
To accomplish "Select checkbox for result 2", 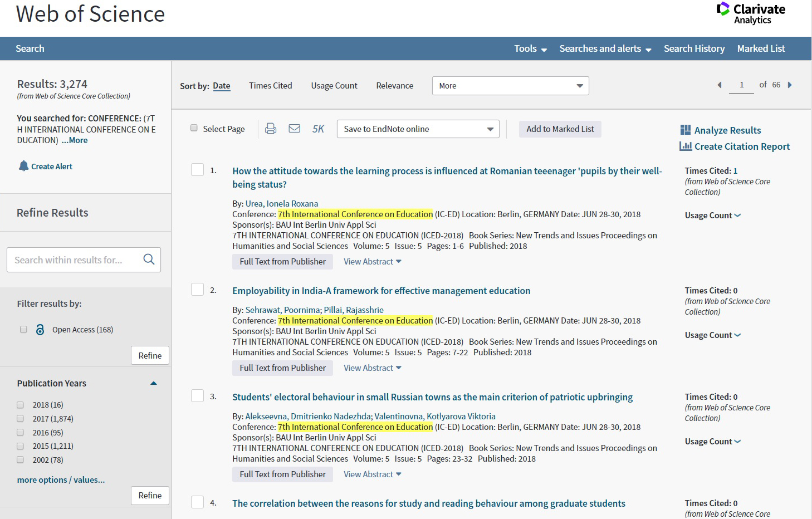I will [x=197, y=289].
